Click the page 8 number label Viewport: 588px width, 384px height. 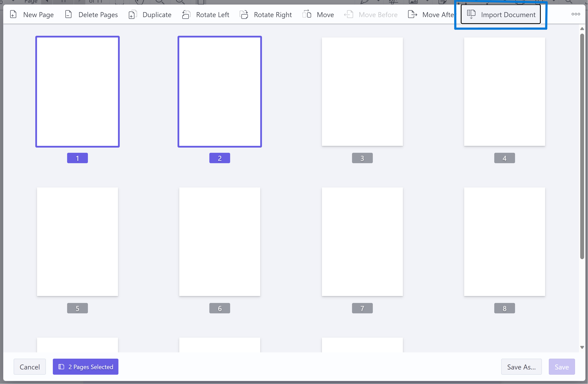tap(504, 308)
